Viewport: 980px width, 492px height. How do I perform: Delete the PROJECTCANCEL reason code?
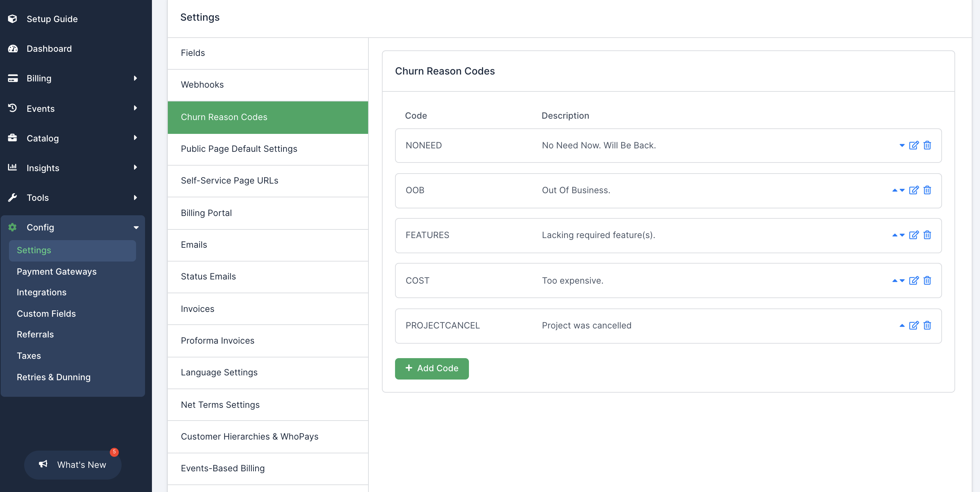coord(927,325)
